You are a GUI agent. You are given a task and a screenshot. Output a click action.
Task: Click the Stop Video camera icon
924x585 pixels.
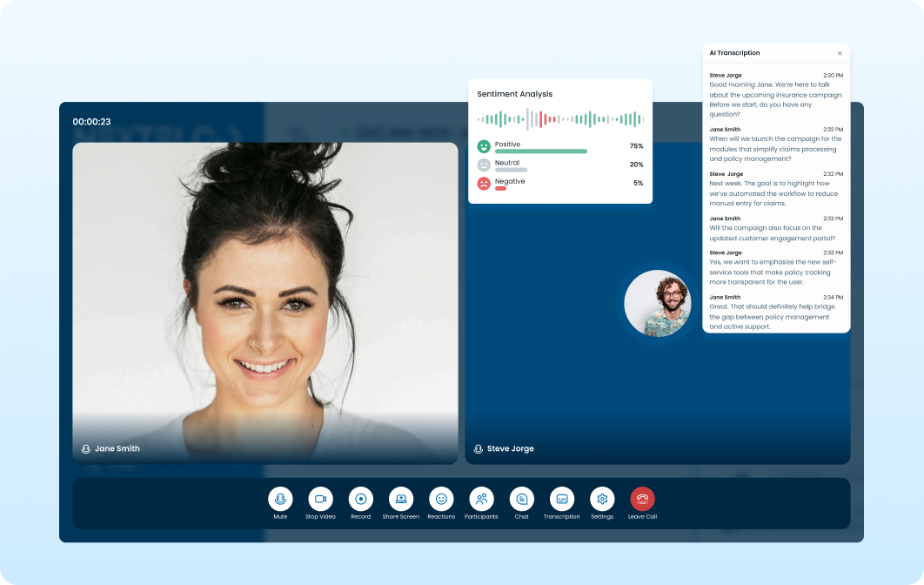pyautogui.click(x=320, y=499)
